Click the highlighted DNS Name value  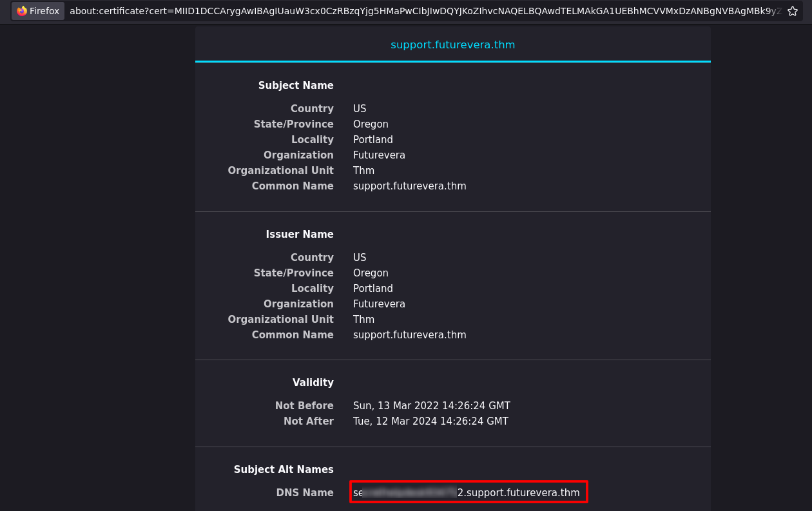(469, 493)
